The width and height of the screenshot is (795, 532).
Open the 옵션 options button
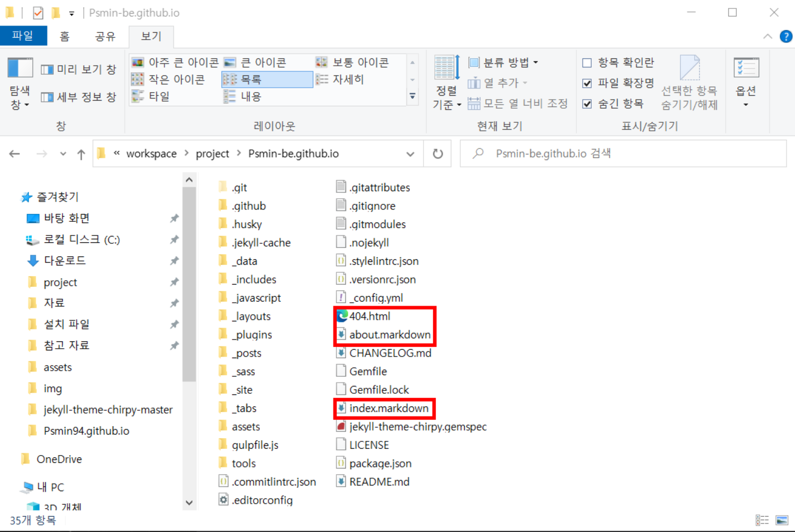(x=746, y=83)
